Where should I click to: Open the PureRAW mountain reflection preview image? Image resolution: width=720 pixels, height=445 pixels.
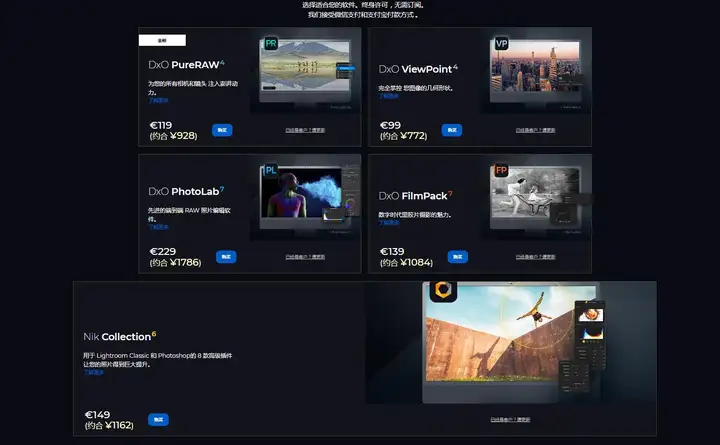tap(304, 66)
